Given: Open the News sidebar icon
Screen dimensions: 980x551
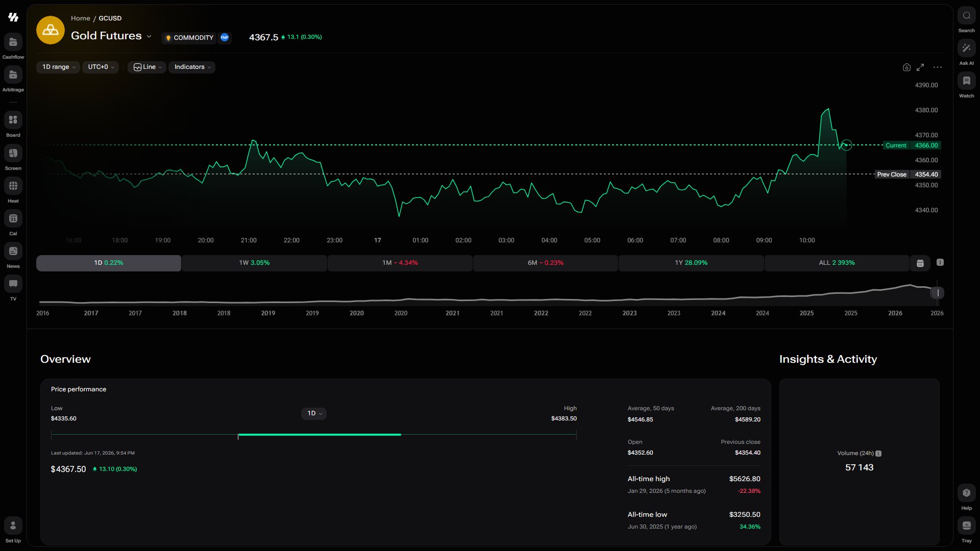Looking at the screenshot, I should point(13,251).
